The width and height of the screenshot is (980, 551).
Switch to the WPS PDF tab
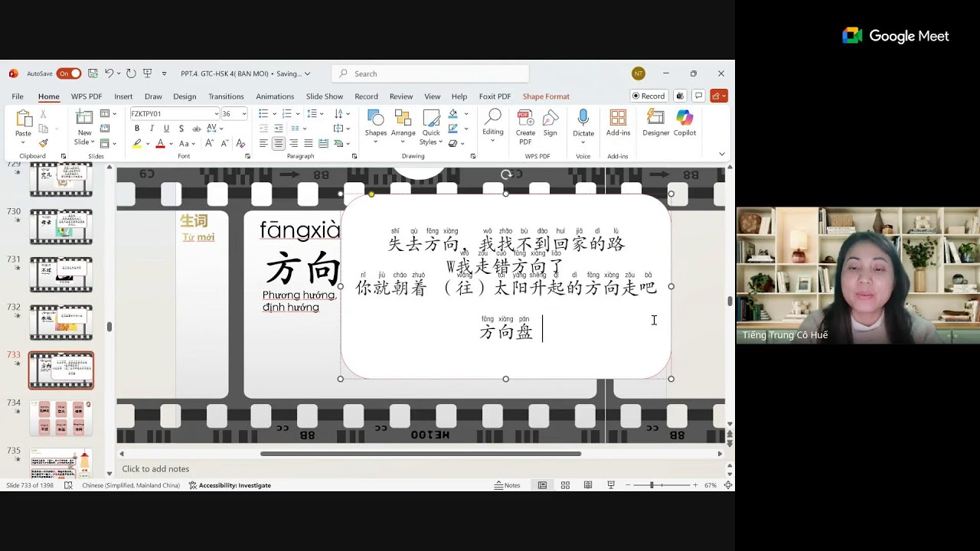(87, 96)
